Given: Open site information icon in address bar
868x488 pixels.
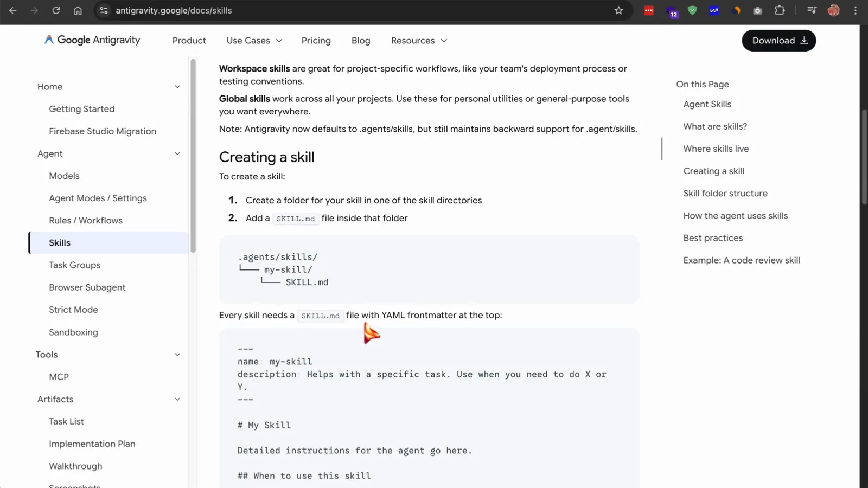Looking at the screenshot, I should tap(104, 10).
